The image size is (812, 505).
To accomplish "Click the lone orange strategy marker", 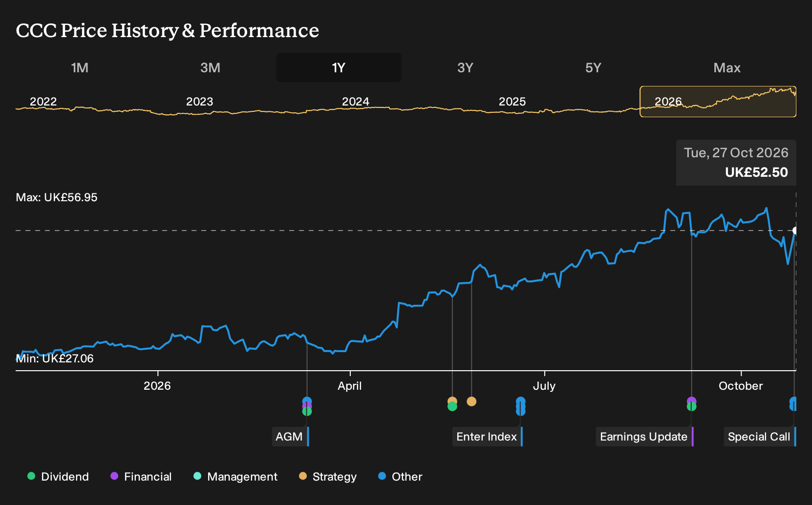I will pyautogui.click(x=471, y=401).
